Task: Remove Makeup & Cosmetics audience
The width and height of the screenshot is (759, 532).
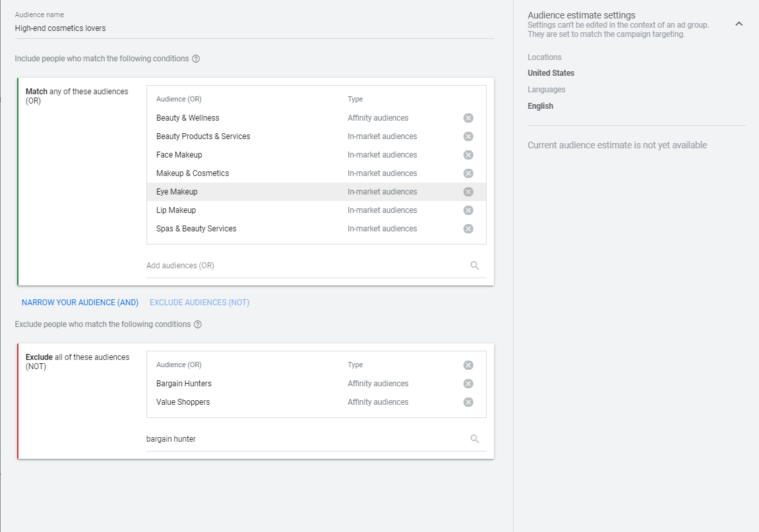Action: [468, 173]
